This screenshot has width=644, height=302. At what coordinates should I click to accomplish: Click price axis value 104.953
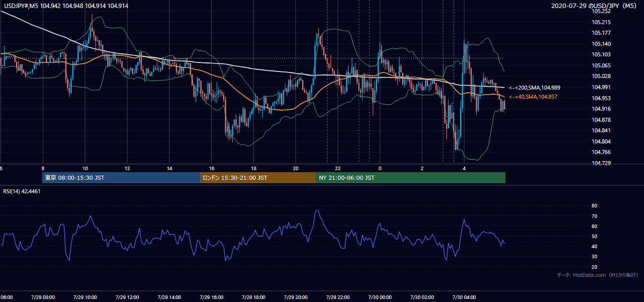[601, 98]
